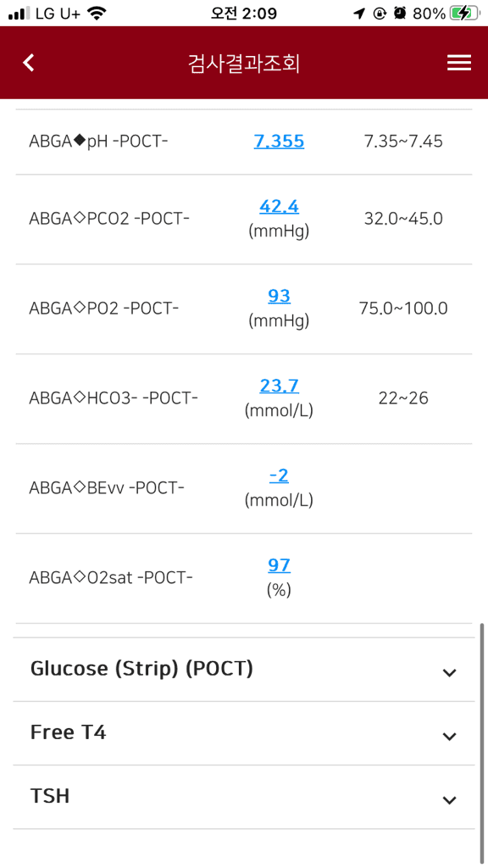Expand the TSH section chevron
This screenshot has width=488, height=868.
pos(449,800)
